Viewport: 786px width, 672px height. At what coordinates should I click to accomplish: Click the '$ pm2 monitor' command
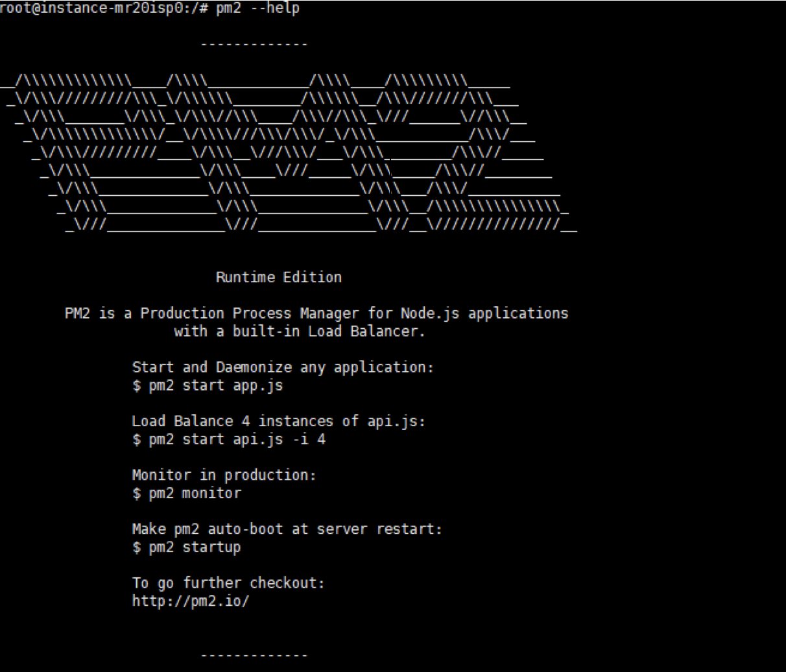[187, 493]
